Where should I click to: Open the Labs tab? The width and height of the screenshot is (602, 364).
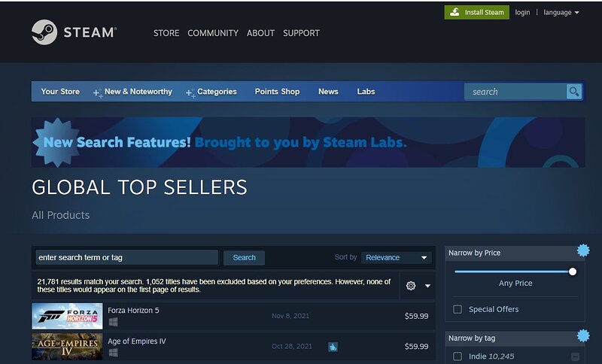point(366,92)
